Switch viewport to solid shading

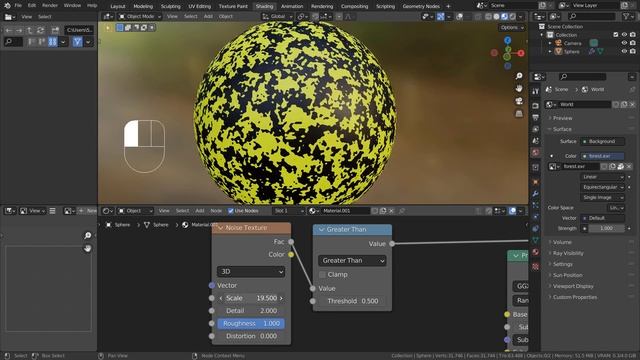(496, 17)
